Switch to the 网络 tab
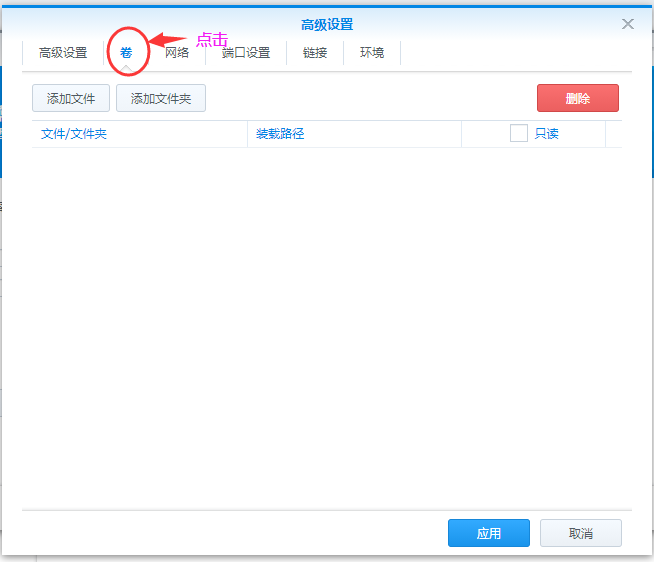Image resolution: width=654 pixels, height=562 pixels. [x=177, y=53]
